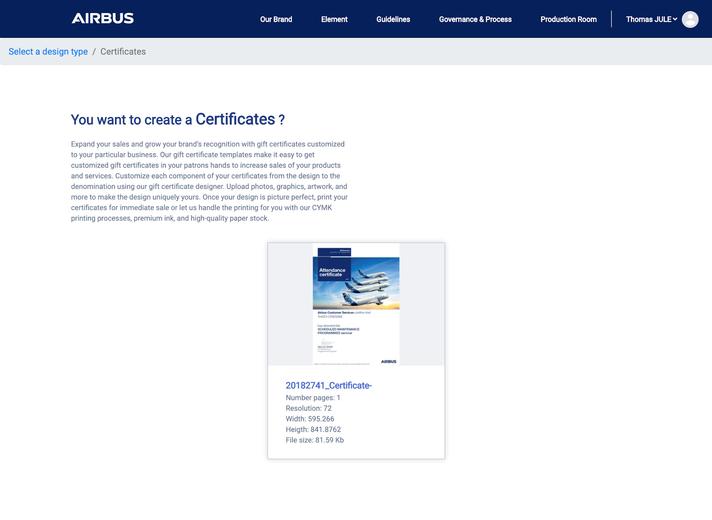Click the Certificates breadcrumb item
Image resolution: width=712 pixels, height=520 pixels.
[x=123, y=52]
